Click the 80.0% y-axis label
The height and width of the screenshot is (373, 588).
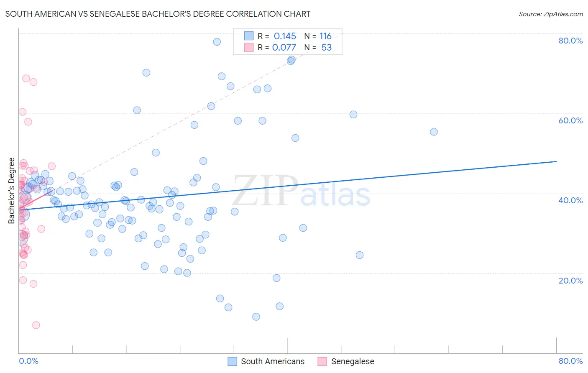pos(570,41)
